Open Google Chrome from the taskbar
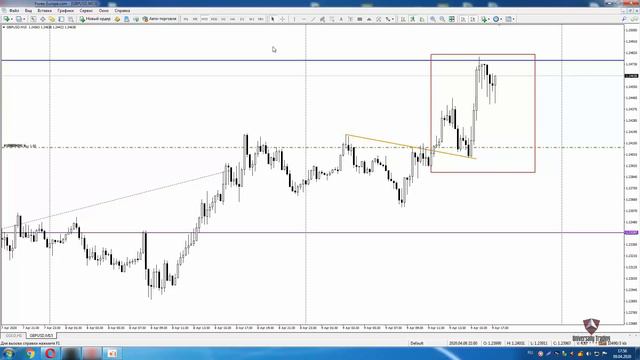The height and width of the screenshot is (360, 640). tap(30, 353)
